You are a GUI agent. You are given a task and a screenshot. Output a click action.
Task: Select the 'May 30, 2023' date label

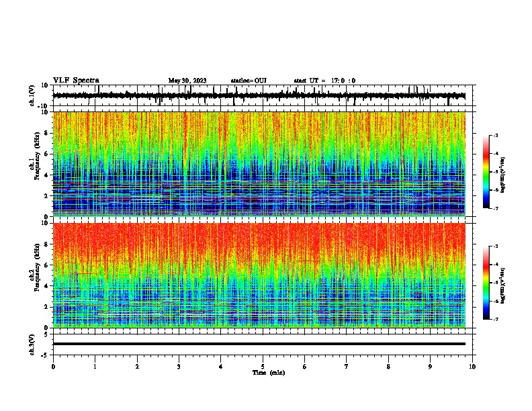pos(187,81)
